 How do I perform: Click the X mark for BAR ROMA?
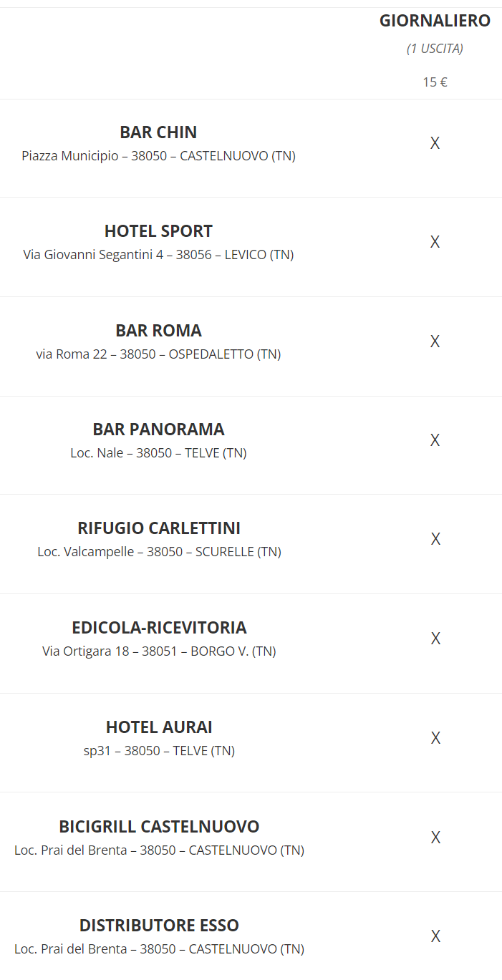(435, 341)
